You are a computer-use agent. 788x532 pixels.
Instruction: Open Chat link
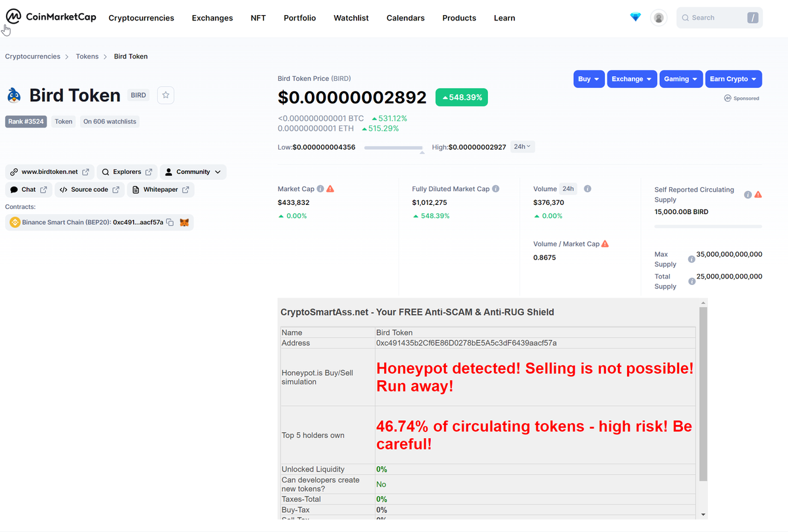point(29,190)
